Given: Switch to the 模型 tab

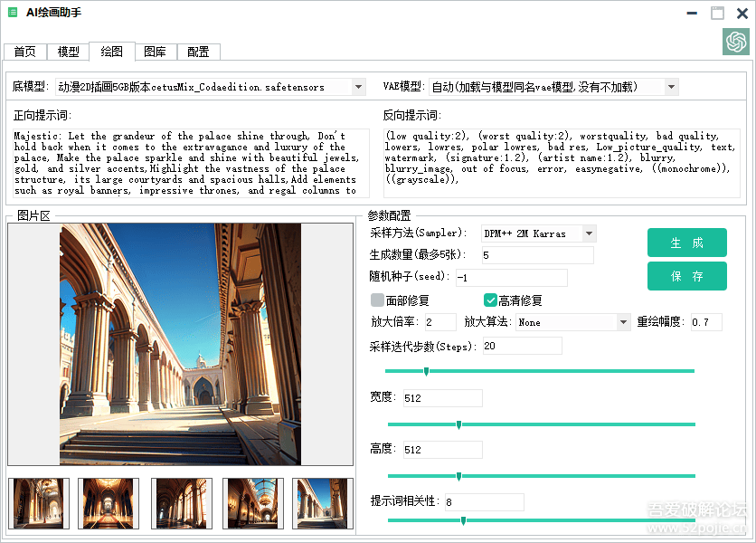Looking at the screenshot, I should point(68,52).
